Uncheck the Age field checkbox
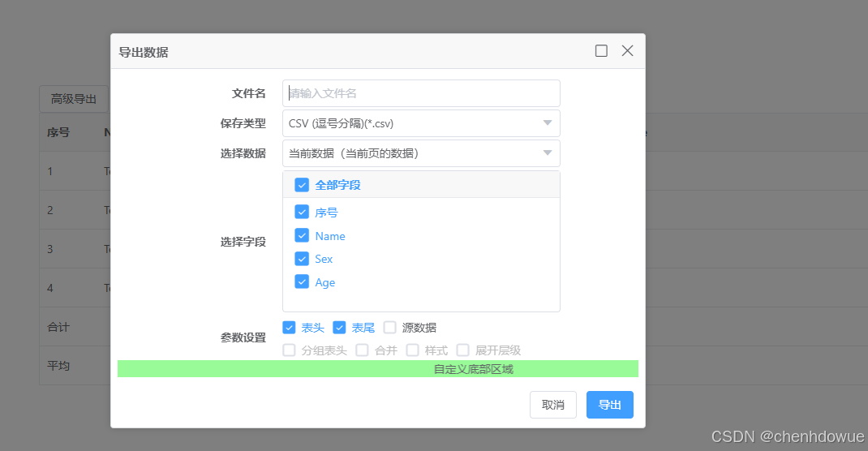Viewport: 868px width, 451px height. pos(302,282)
